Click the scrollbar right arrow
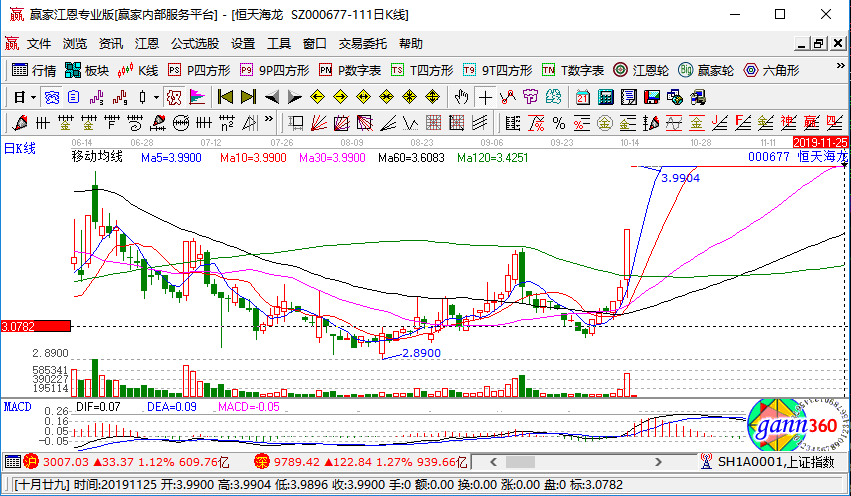Viewport: 851px width, 496px height. coord(658,462)
